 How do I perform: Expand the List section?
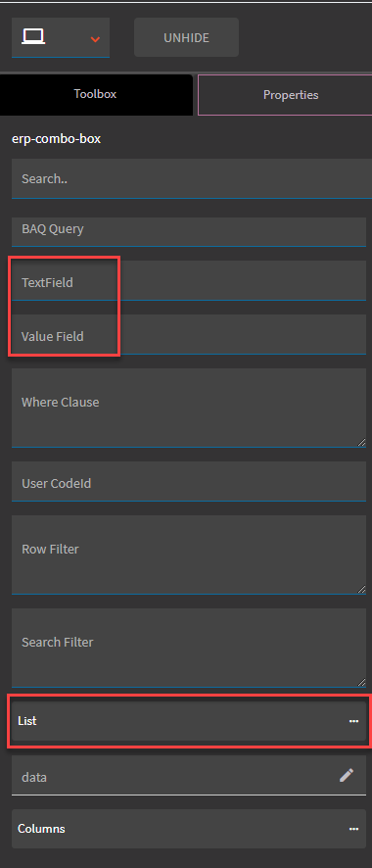point(189,721)
